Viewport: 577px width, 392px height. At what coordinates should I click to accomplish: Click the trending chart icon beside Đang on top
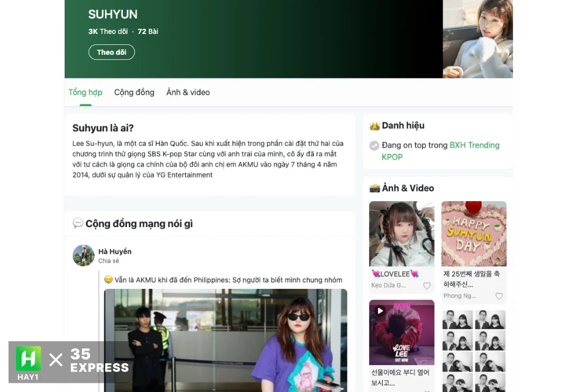click(x=374, y=146)
